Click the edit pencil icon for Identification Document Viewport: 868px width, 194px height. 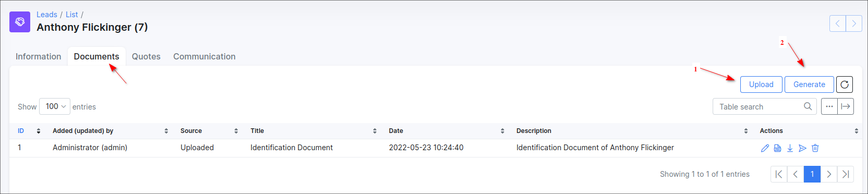click(x=765, y=148)
